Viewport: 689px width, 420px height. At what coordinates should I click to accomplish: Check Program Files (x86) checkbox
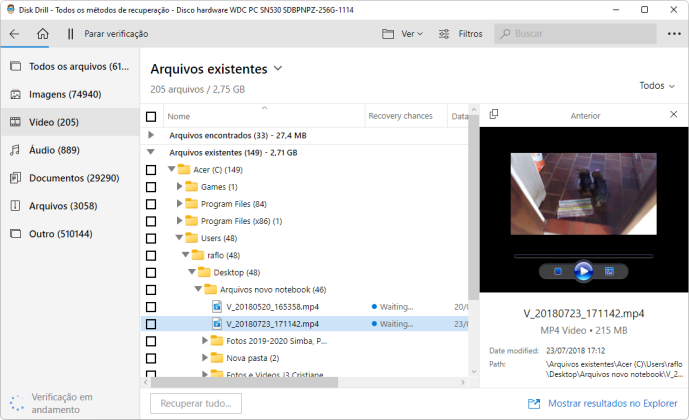(151, 221)
